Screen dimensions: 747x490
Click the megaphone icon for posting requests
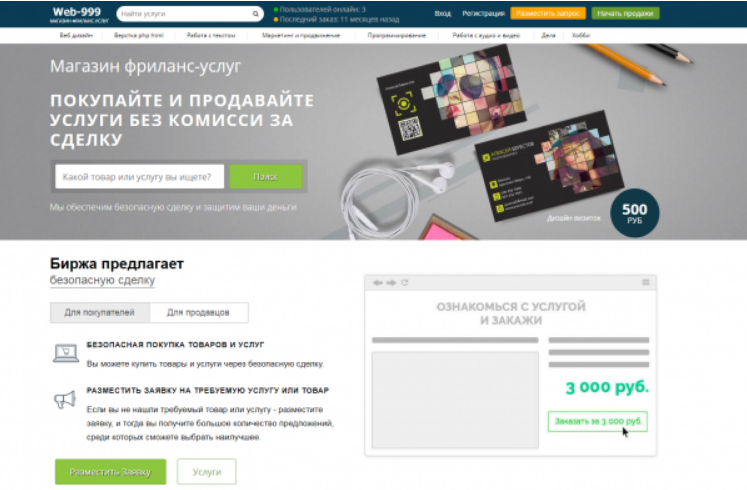(65, 400)
